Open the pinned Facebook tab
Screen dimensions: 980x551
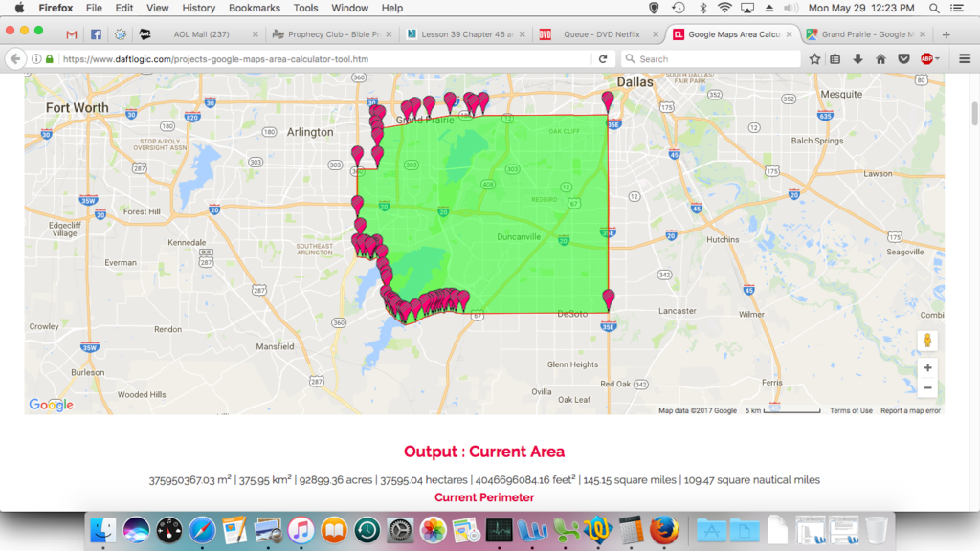coord(96,34)
